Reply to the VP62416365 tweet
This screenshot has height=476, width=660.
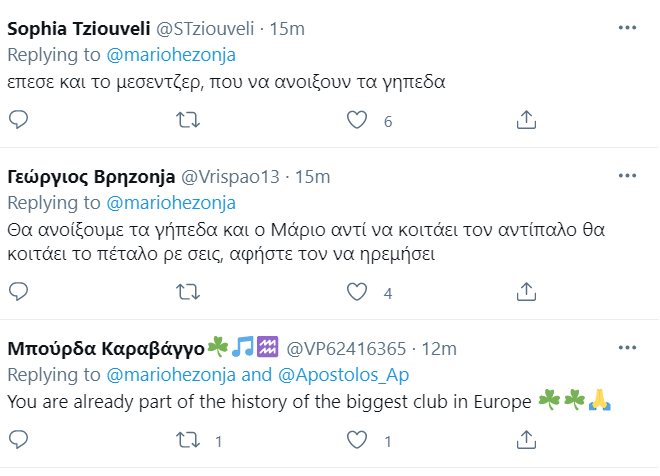point(19,440)
